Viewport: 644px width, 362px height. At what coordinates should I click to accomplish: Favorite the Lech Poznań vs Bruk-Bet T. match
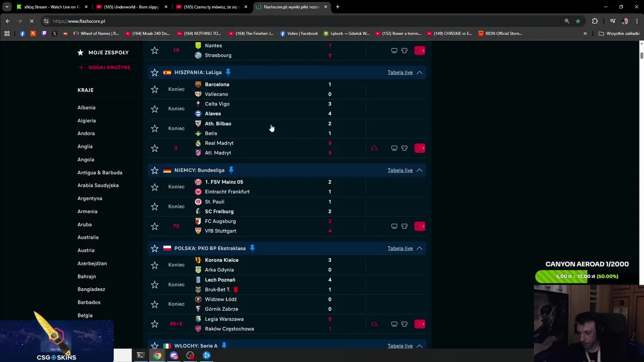pyautogui.click(x=154, y=285)
